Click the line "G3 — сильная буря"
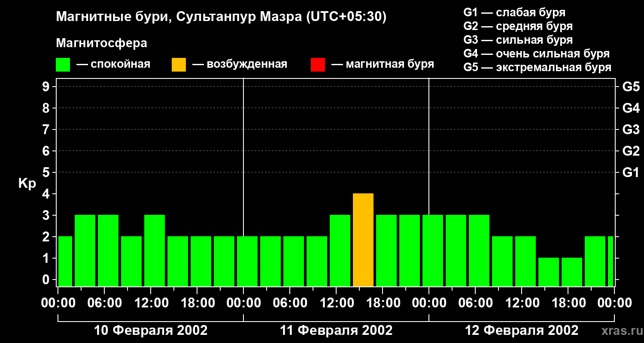The width and height of the screenshot is (644, 343). (x=518, y=40)
